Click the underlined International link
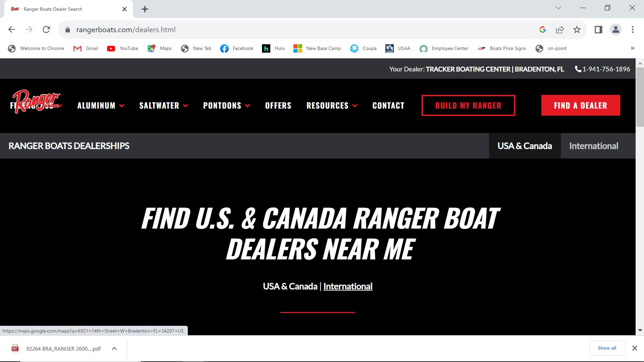Screen dimensions: 644x362 tap(348, 287)
